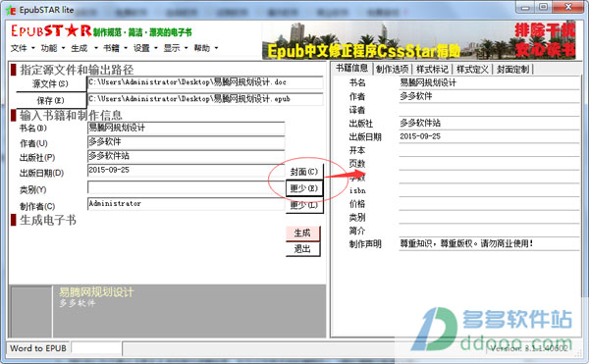589x364 pixels.
Task: Click the empty 类别(Y) input field
Action: click(186, 187)
